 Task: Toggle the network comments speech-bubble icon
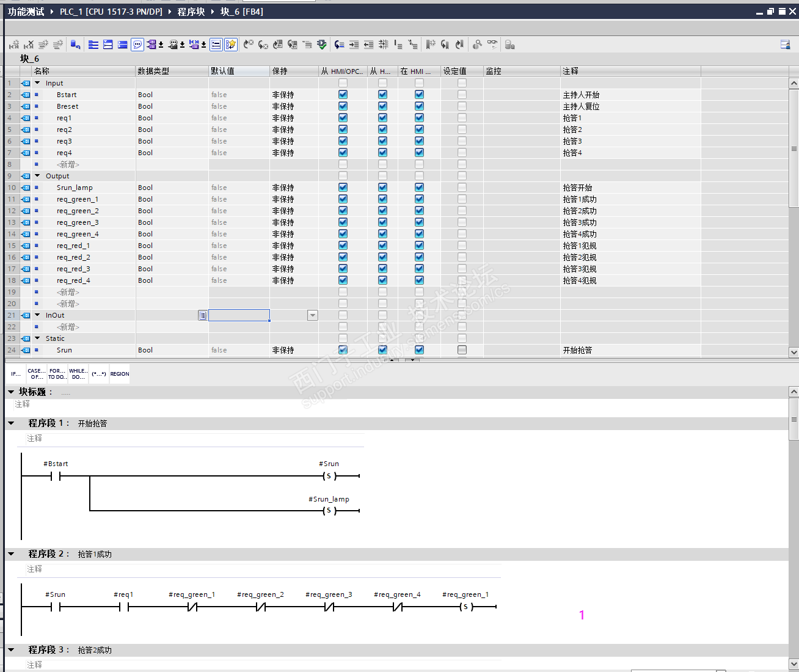tap(137, 45)
